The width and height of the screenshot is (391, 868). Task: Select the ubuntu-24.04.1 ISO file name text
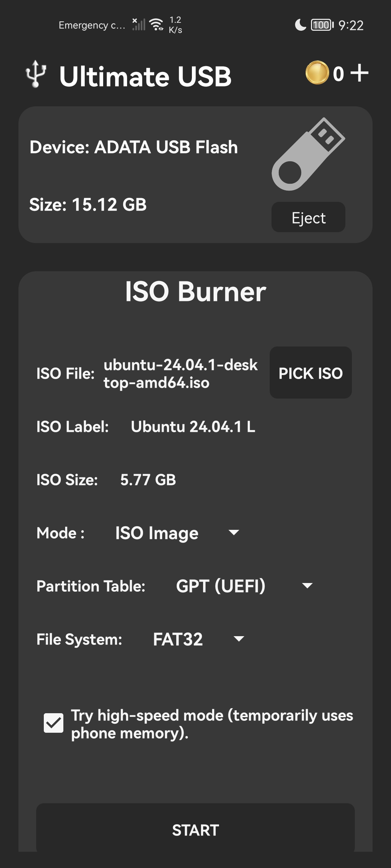click(181, 374)
